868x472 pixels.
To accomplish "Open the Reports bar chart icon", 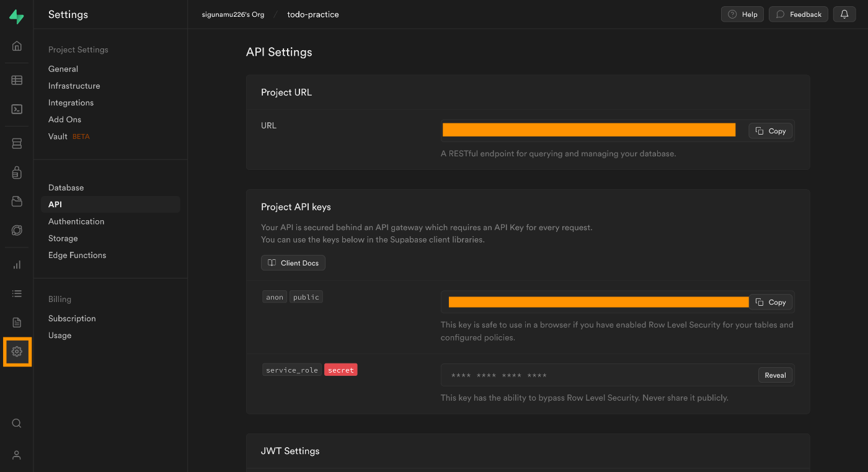I will pos(17,265).
